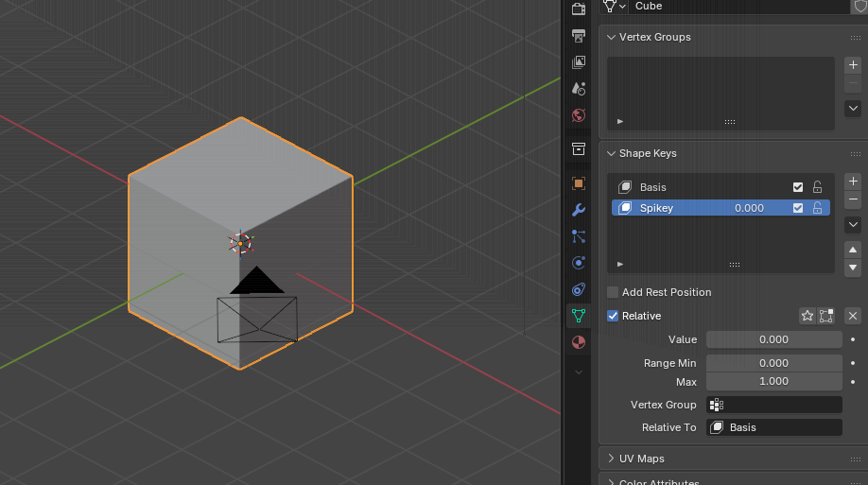Expand the UV Maps panel
Screen dimensions: 868x485
click(x=641, y=459)
